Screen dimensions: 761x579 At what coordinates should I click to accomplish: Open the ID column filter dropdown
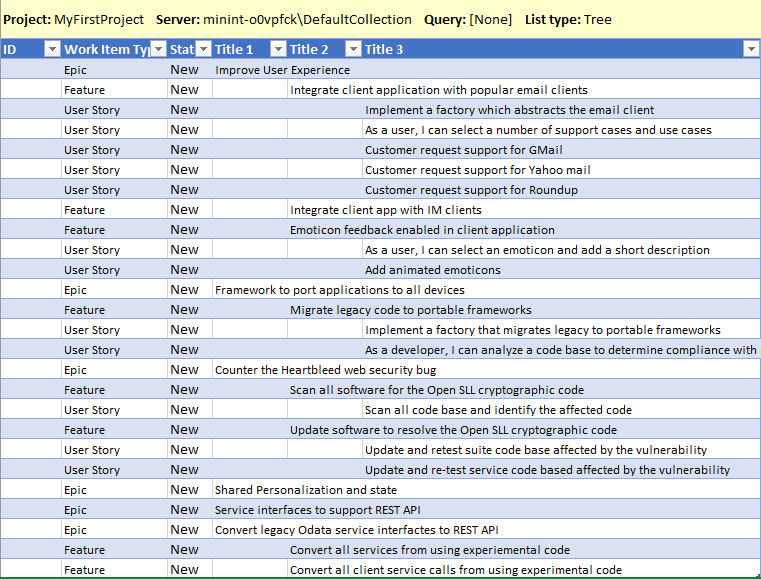[x=52, y=49]
